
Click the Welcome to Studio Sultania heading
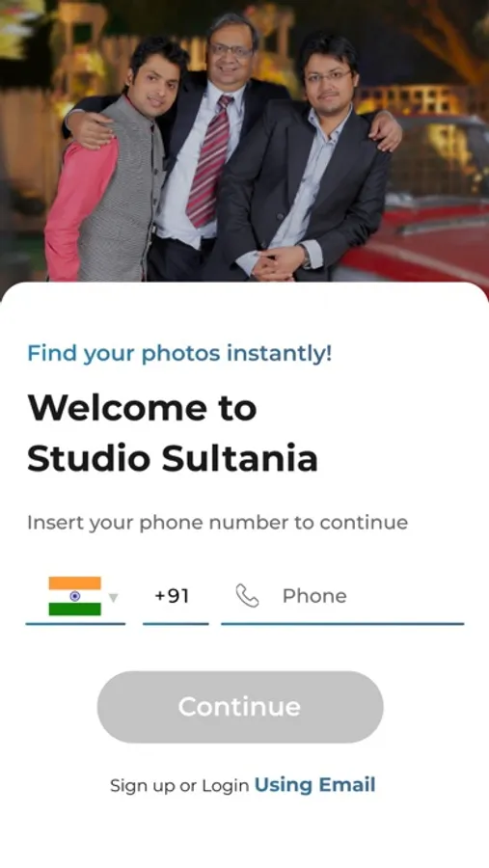pos(173,433)
